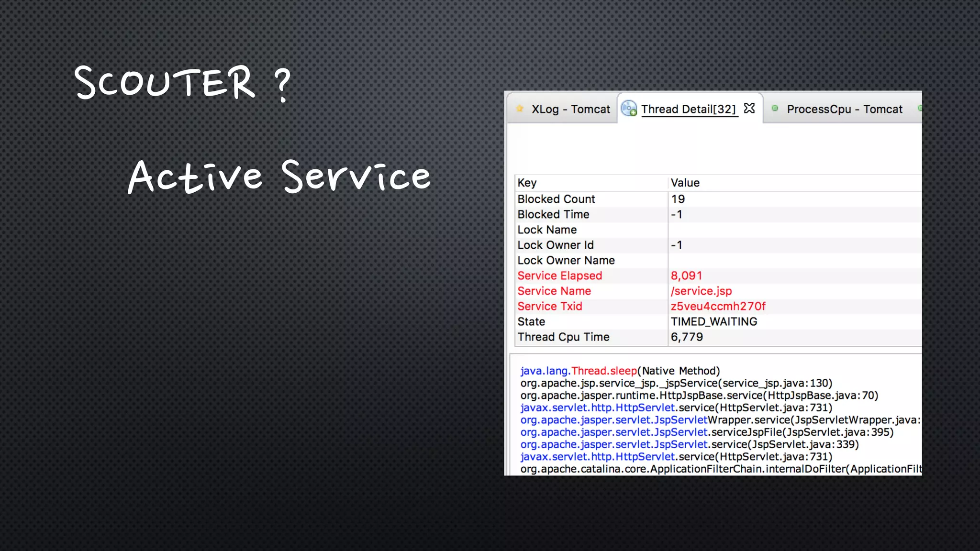Select the Blocked Count value 19

pyautogui.click(x=678, y=199)
